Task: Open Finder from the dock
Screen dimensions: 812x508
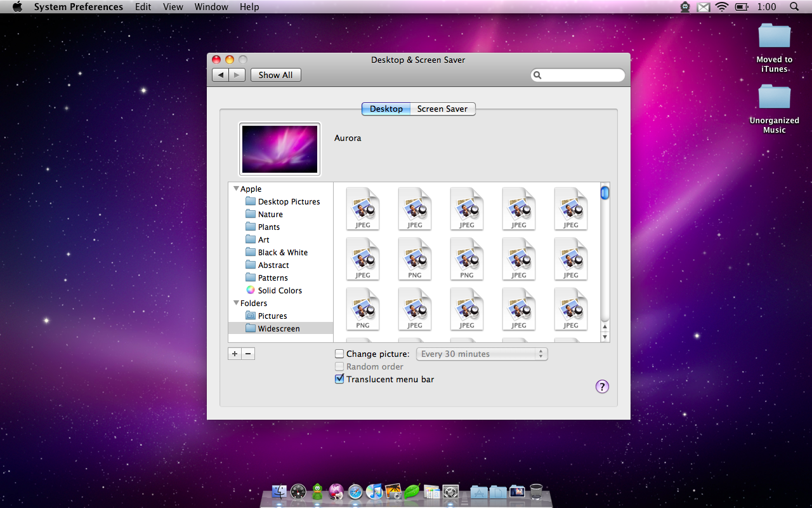Action: tap(279, 491)
